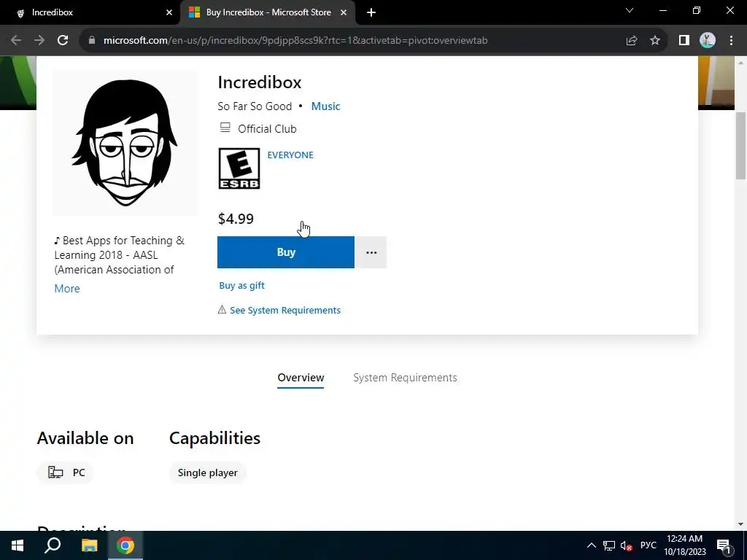Go forward in browser history

point(39,41)
